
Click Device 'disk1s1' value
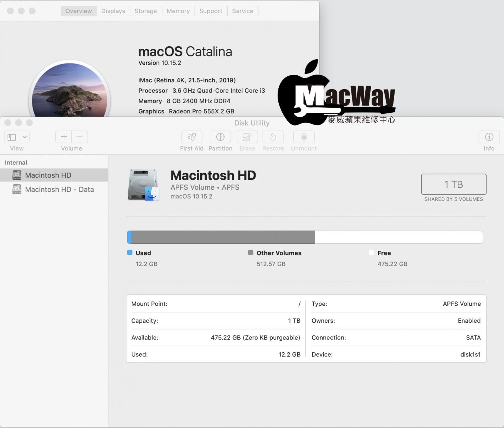click(x=470, y=355)
